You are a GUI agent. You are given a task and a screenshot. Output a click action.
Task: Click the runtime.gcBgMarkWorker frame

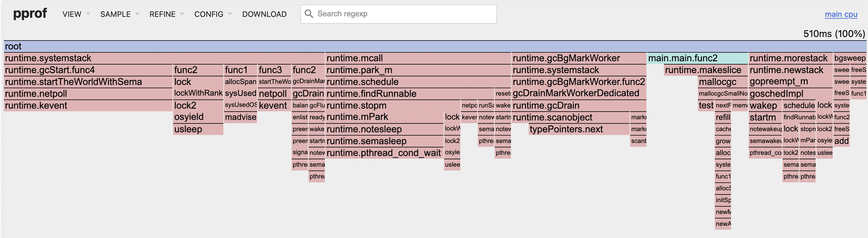click(579, 58)
